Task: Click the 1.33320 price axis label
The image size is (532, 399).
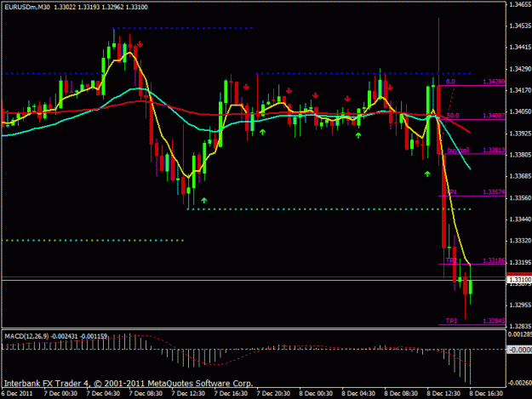Action: pyautogui.click(x=520, y=241)
